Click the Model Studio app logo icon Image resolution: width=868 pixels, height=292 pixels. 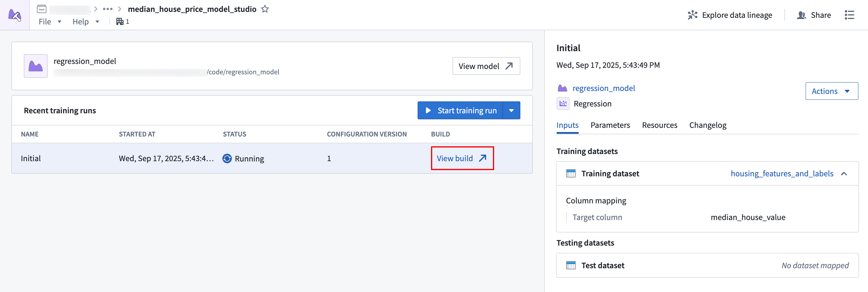pos(15,15)
